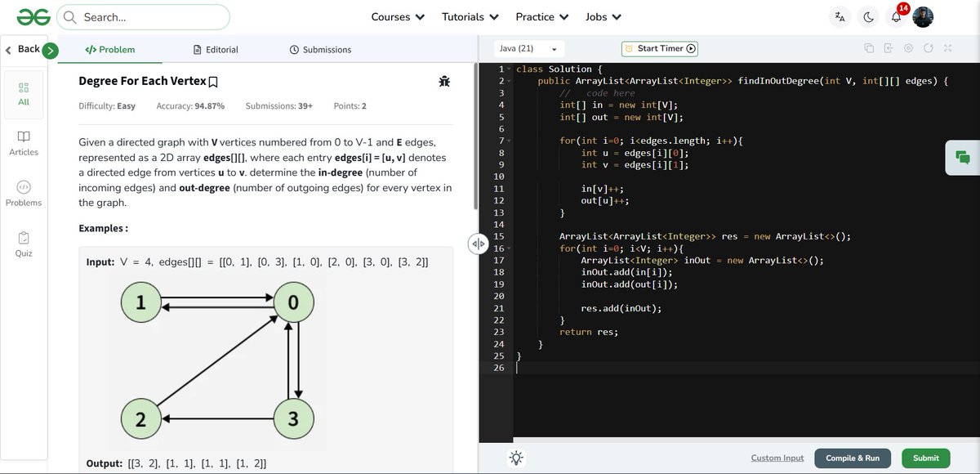Click the 'Accuracy: 94.87%' label
Viewport: 980px width, 474px height.
[x=191, y=106]
